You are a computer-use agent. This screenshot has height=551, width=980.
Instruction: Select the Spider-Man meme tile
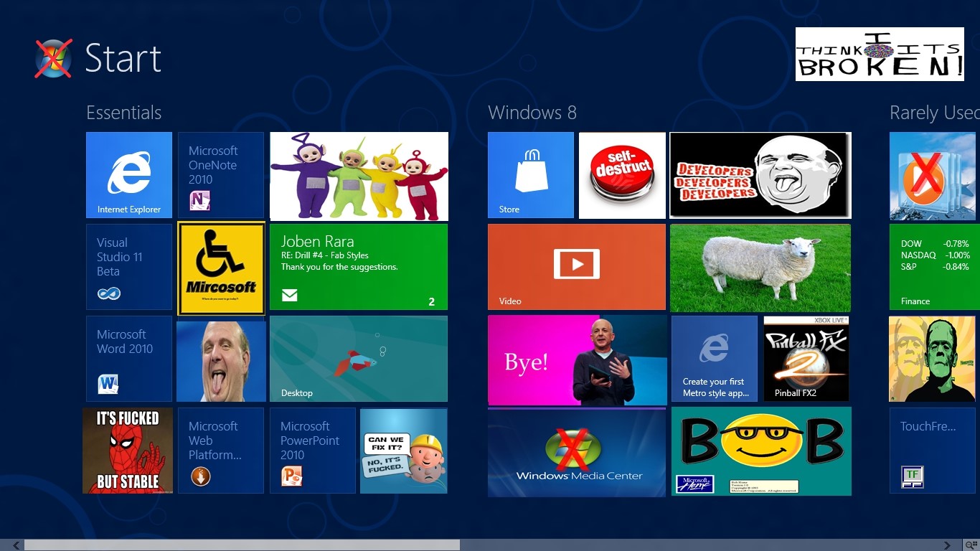[x=128, y=451]
